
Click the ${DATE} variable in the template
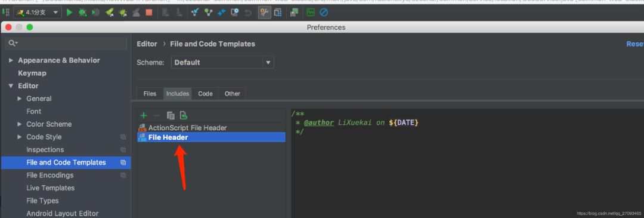coord(404,122)
